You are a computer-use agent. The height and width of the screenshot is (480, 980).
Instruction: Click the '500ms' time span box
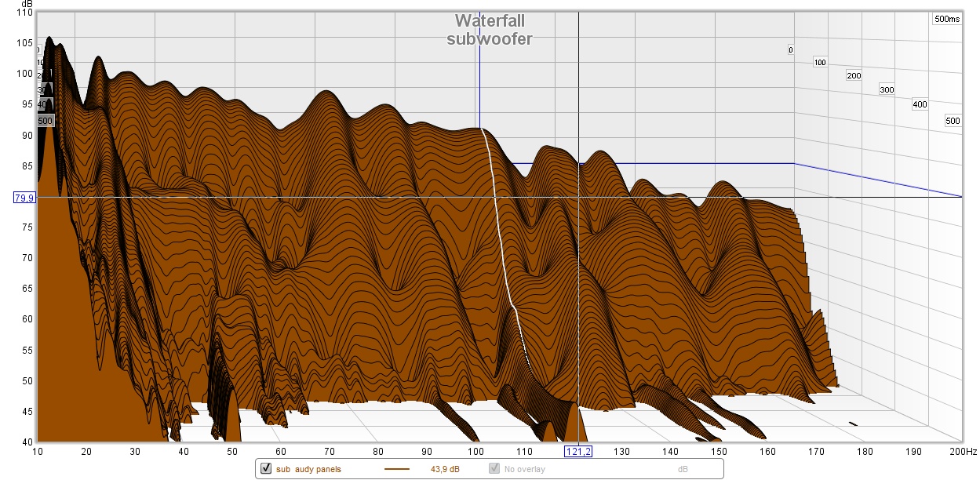tap(947, 20)
